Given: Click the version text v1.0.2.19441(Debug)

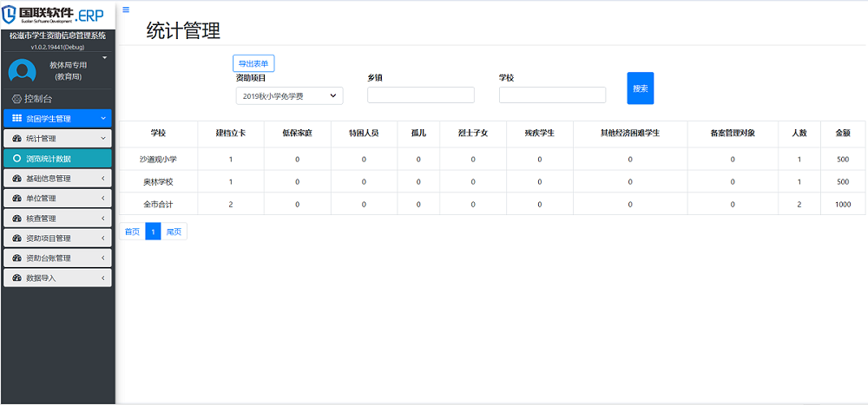Looking at the screenshot, I should [x=57, y=47].
